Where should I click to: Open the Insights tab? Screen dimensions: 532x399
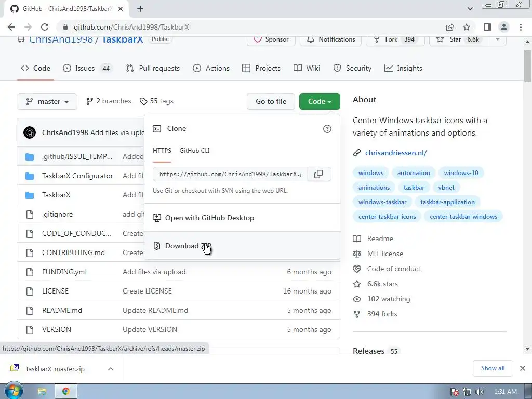pos(403,68)
